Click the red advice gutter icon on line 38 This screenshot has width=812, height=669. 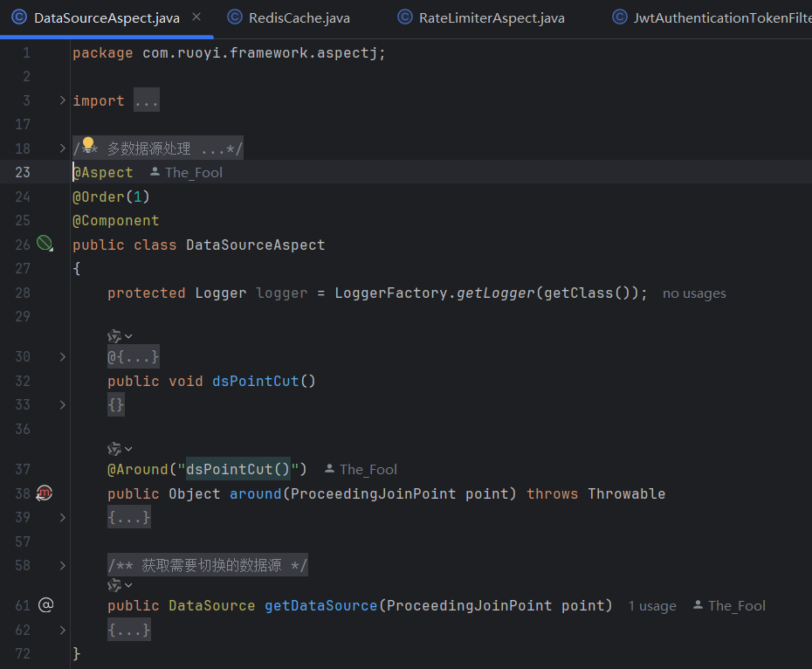point(45,493)
